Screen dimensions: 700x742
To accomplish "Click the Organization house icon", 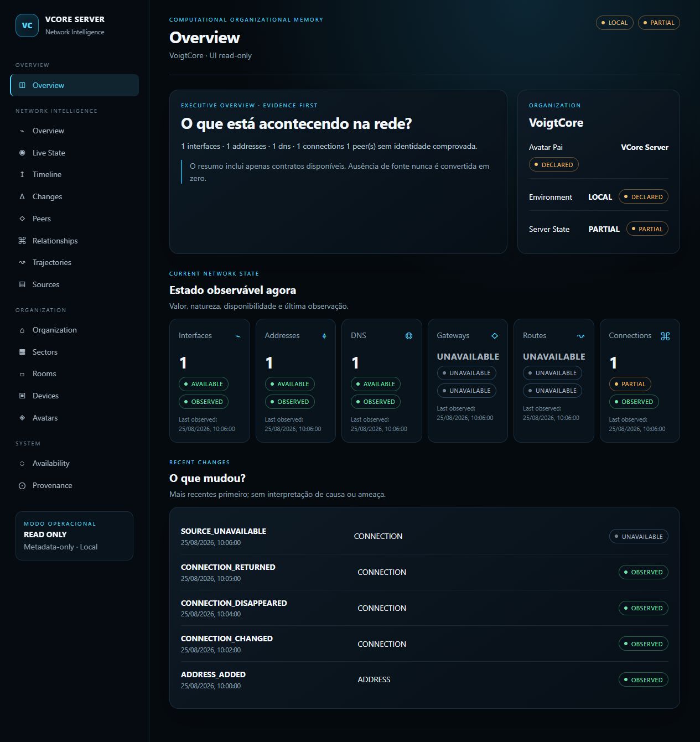I will coord(22,330).
